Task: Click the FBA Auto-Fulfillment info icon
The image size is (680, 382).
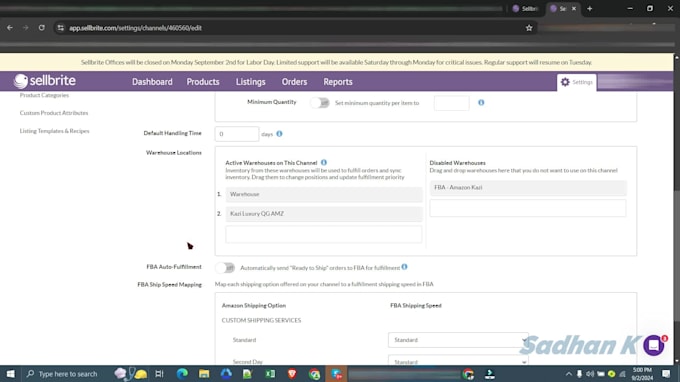Action: (404, 267)
